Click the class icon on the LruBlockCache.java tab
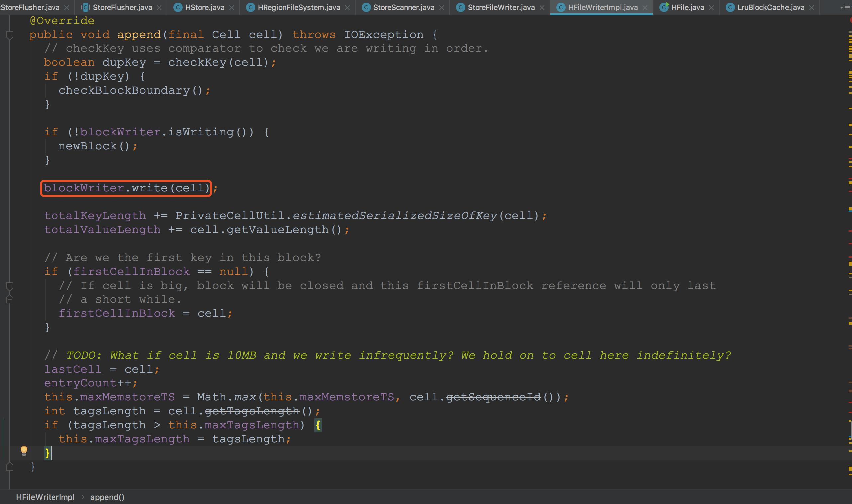The width and height of the screenshot is (852, 504). point(730,8)
